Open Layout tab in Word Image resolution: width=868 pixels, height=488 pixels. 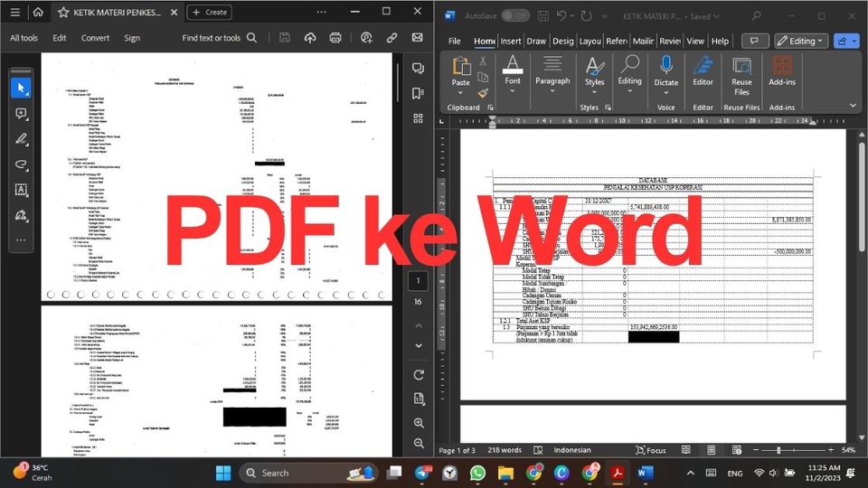590,41
